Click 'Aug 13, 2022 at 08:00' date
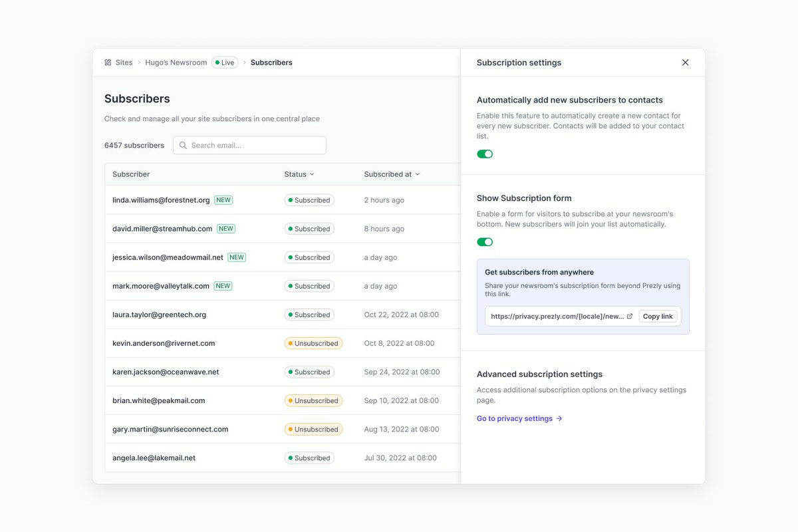 pyautogui.click(x=401, y=429)
